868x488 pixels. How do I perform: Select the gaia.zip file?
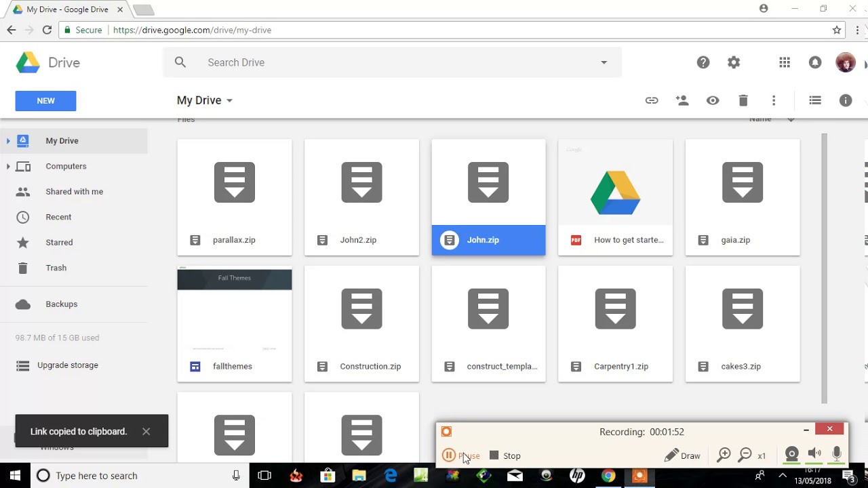tap(743, 197)
